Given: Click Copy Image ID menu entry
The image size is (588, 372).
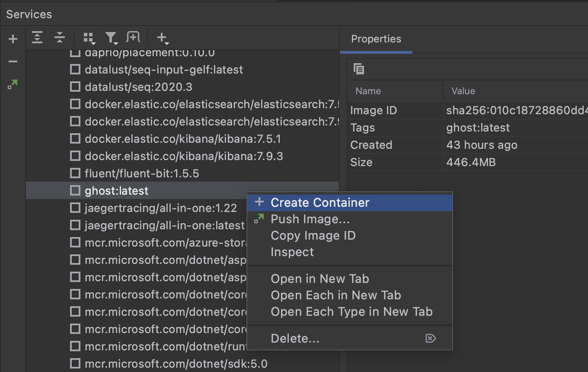Looking at the screenshot, I should (x=313, y=236).
